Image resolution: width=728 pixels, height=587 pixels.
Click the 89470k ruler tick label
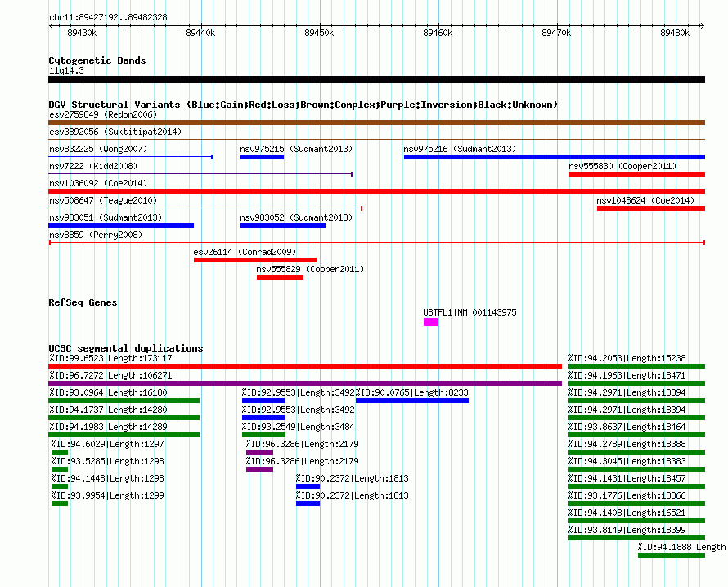[556, 33]
